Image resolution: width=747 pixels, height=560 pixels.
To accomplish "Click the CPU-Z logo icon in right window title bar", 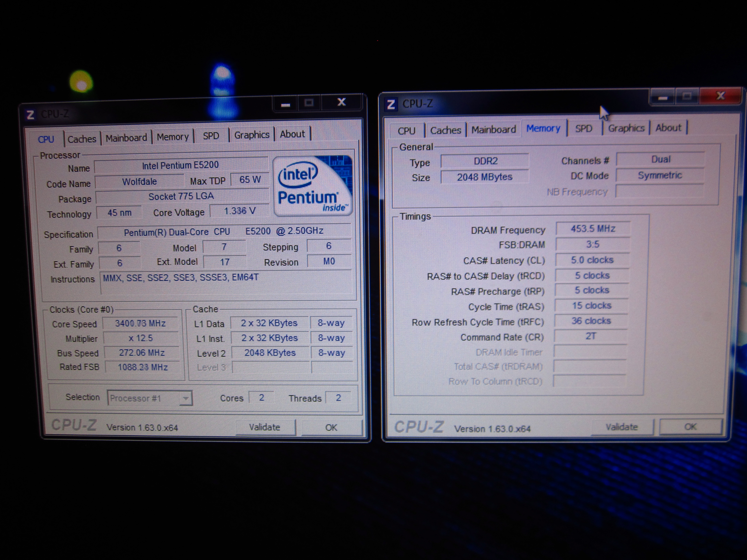I will pyautogui.click(x=391, y=105).
